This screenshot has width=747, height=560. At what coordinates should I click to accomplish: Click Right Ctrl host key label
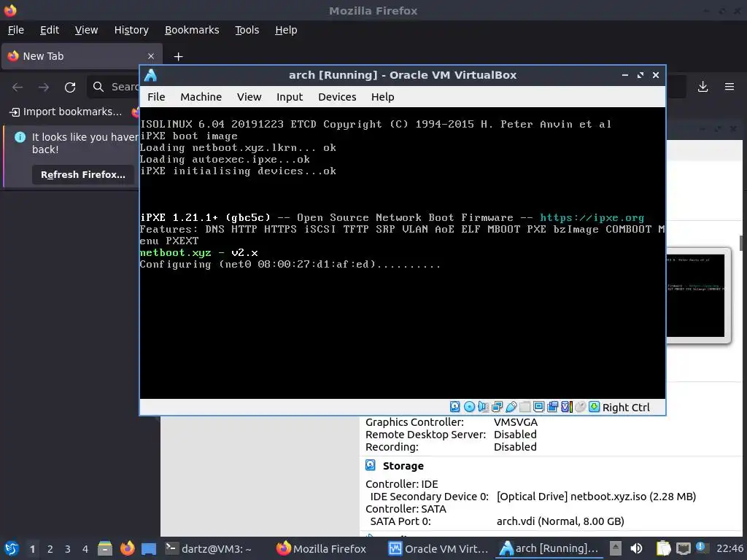coord(625,408)
